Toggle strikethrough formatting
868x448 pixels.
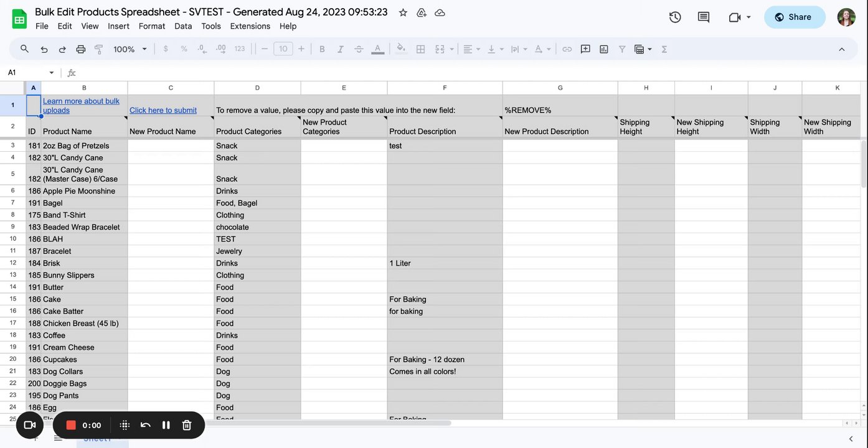click(x=359, y=49)
